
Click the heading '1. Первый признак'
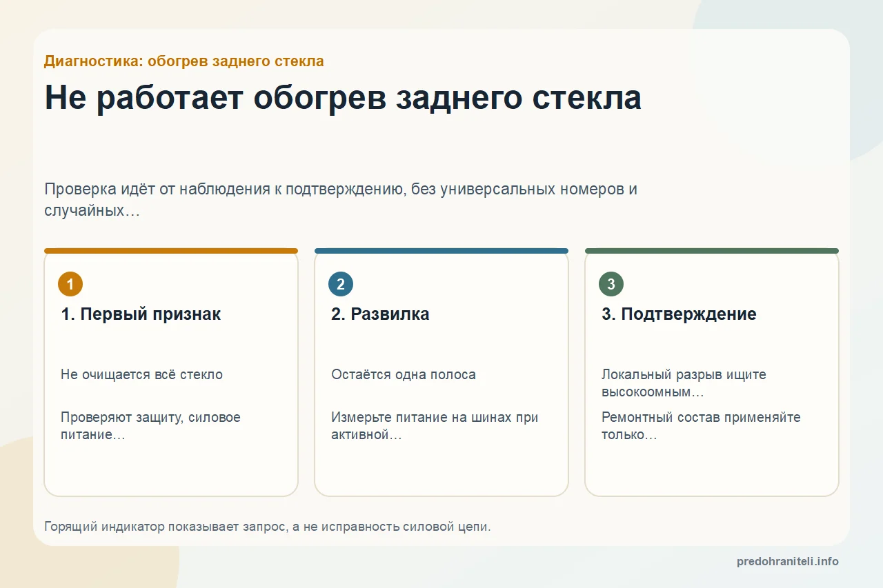click(x=141, y=314)
